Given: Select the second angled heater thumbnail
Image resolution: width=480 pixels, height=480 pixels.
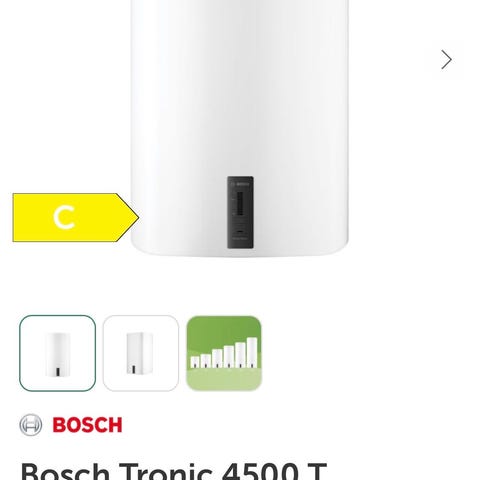Looking at the screenshot, I should (x=141, y=353).
